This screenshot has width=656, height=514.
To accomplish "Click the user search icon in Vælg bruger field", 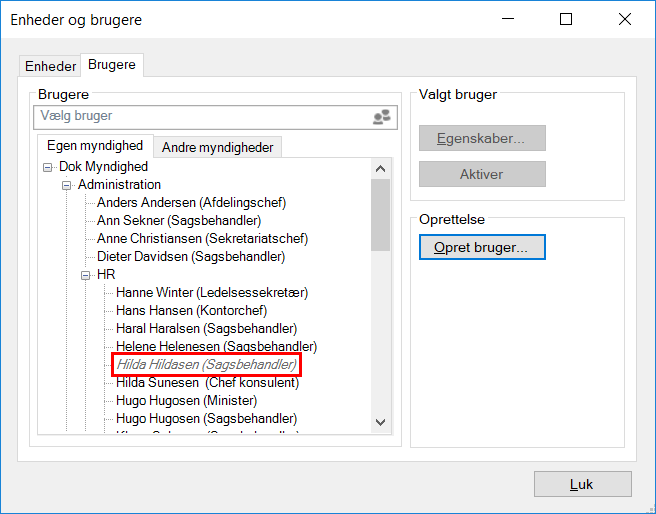I will [x=381, y=117].
